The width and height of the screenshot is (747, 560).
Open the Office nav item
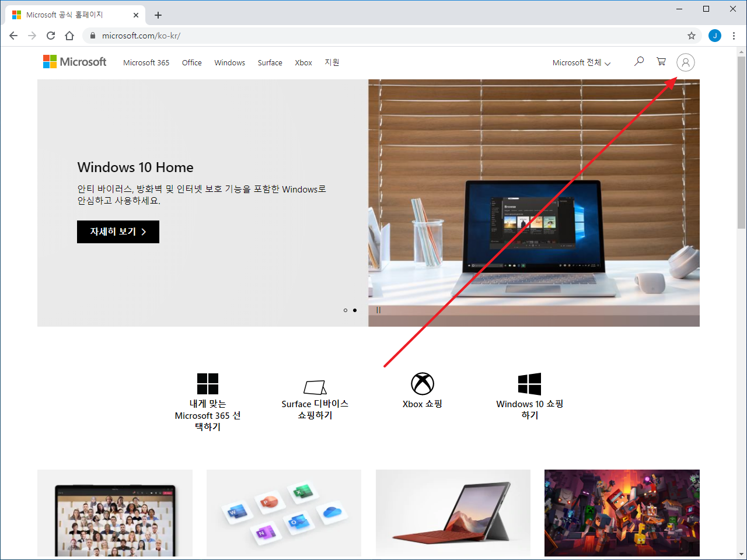[x=192, y=62]
